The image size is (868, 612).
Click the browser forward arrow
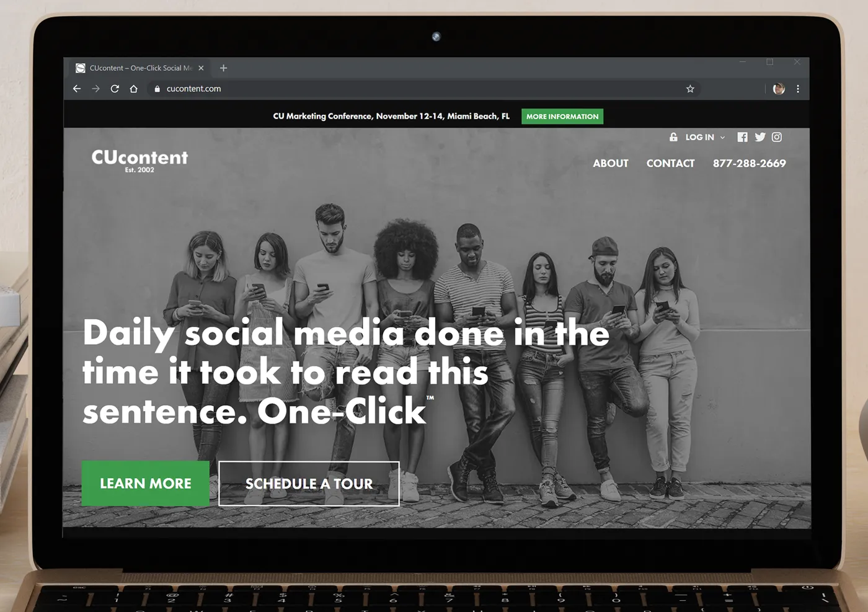[95, 89]
